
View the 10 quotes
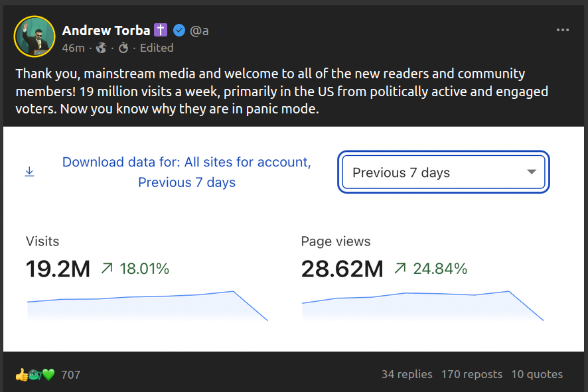point(537,375)
